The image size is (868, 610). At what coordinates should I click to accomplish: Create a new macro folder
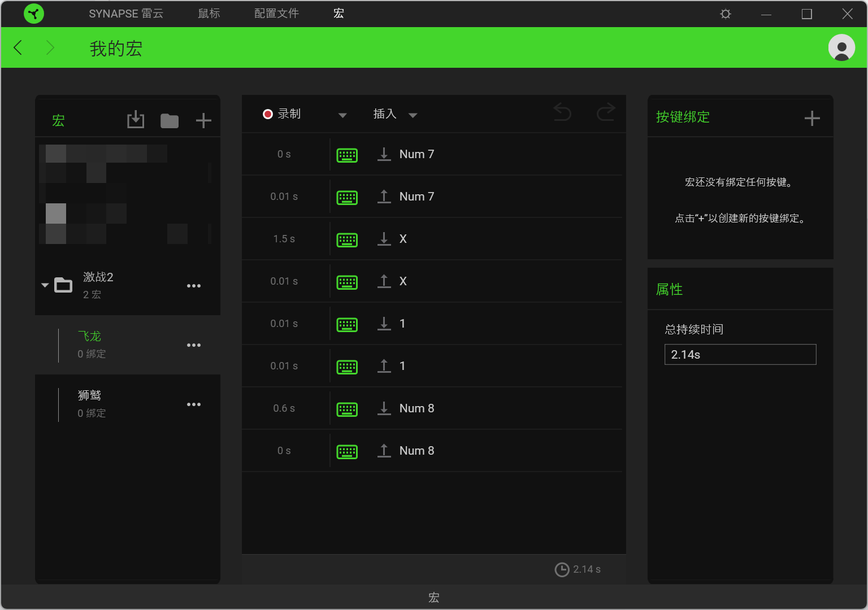click(170, 120)
